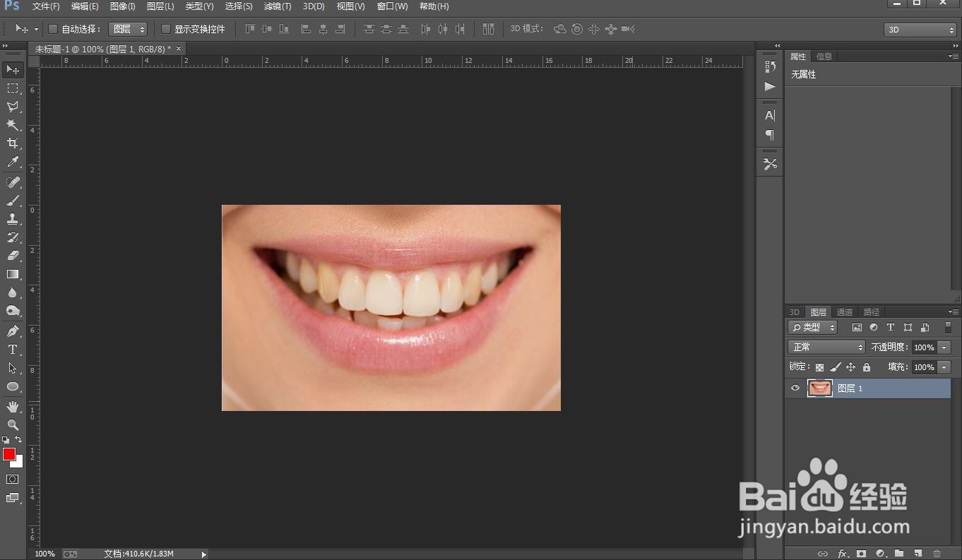The height and width of the screenshot is (560, 962).
Task: Enable the 显示变换控件 checkbox
Action: [166, 29]
